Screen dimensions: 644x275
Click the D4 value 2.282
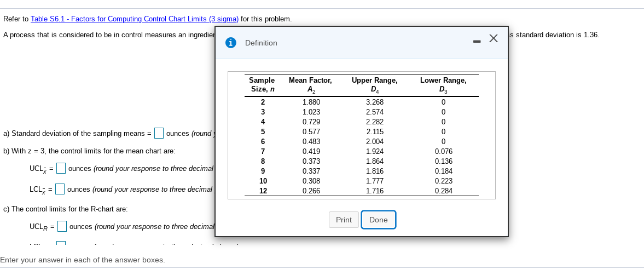click(x=375, y=122)
